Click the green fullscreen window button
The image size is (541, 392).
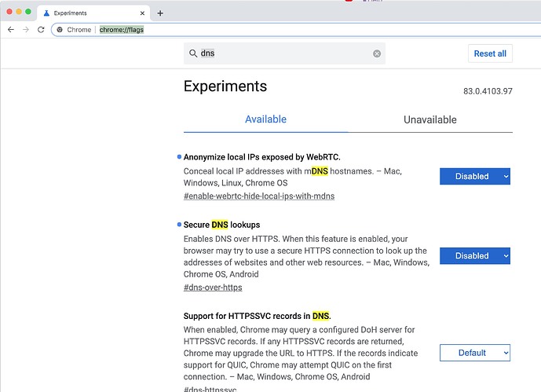[x=28, y=12]
